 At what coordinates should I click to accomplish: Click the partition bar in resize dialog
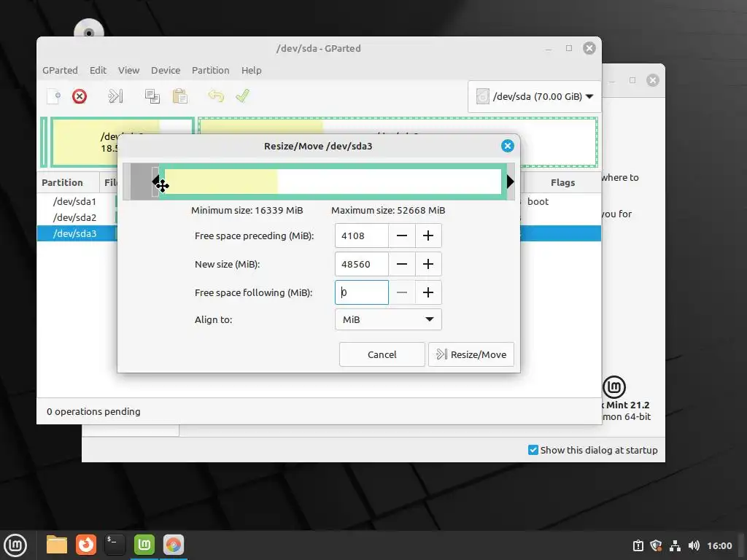click(333, 182)
